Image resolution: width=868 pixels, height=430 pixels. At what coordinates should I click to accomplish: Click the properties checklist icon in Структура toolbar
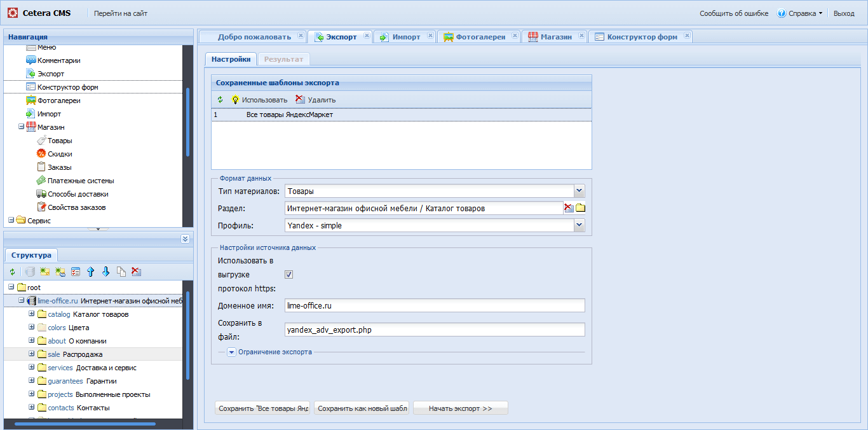[x=76, y=272]
